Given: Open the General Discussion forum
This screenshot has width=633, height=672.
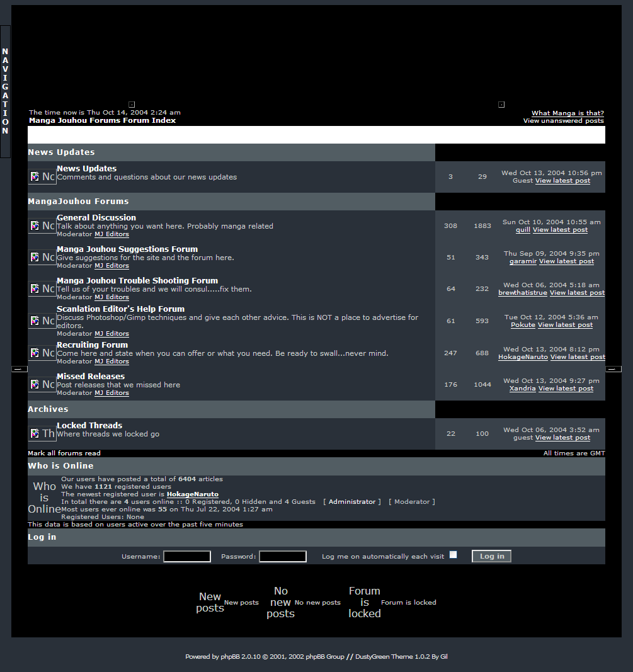Looking at the screenshot, I should [96, 218].
